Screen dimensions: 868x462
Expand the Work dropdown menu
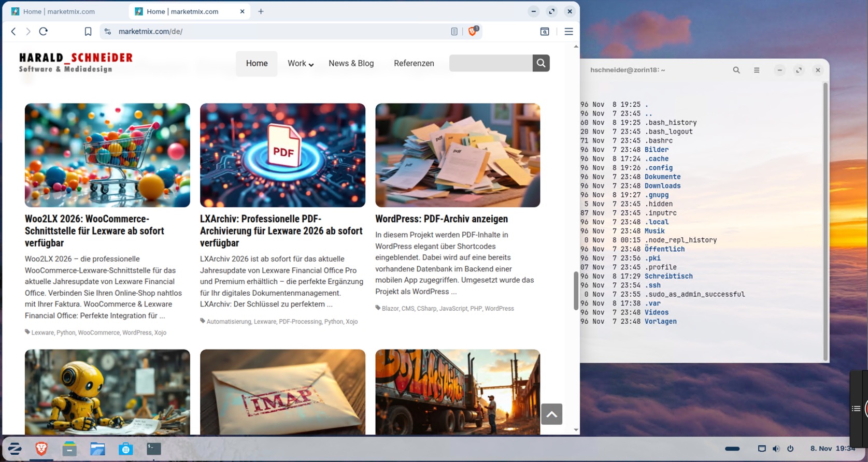[x=301, y=63]
